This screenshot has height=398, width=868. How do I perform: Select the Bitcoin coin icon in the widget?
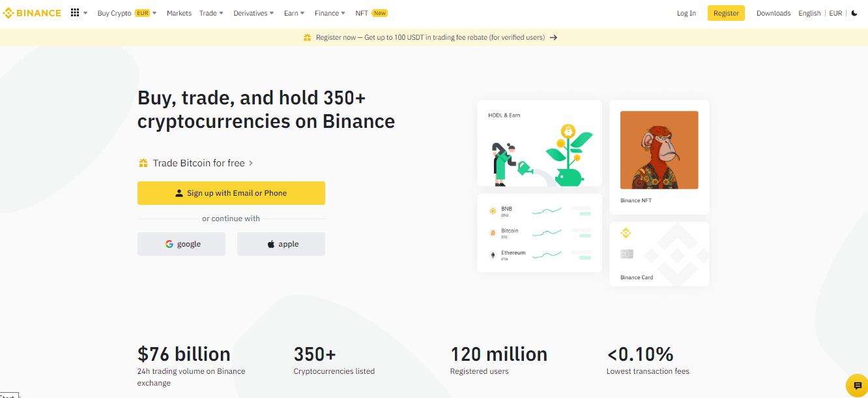tap(492, 232)
